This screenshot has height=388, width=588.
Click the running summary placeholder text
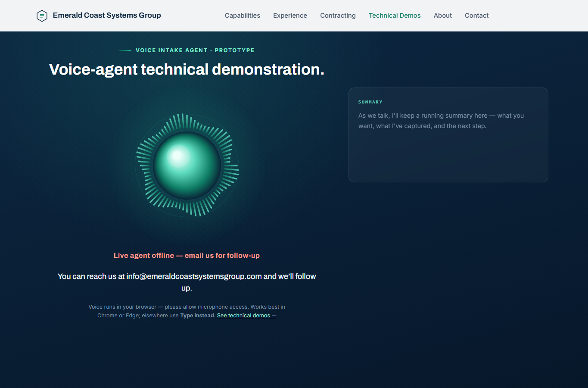pyautogui.click(x=441, y=121)
